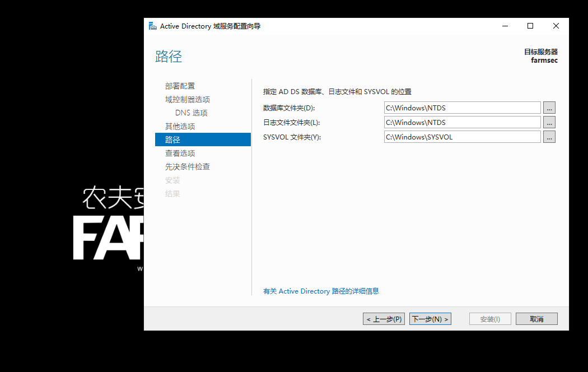Select 先决条件检查 in the sidebar
The height and width of the screenshot is (372, 588).
[186, 166]
